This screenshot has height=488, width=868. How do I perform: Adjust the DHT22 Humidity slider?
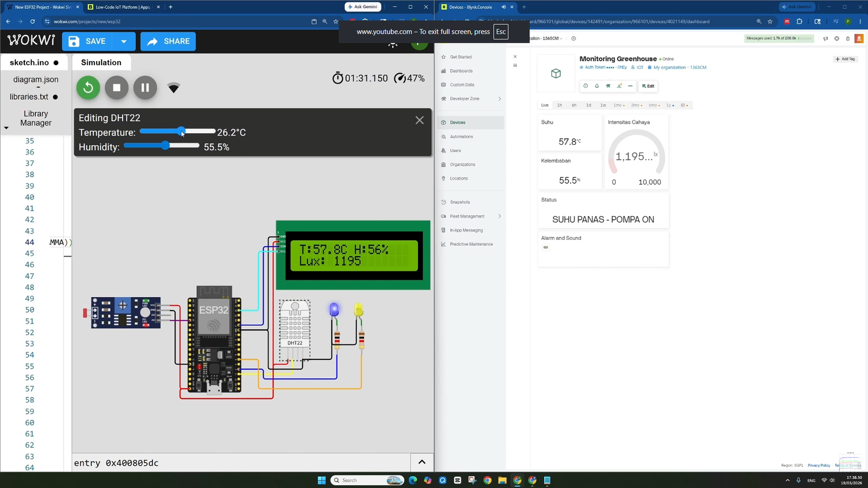162,145
